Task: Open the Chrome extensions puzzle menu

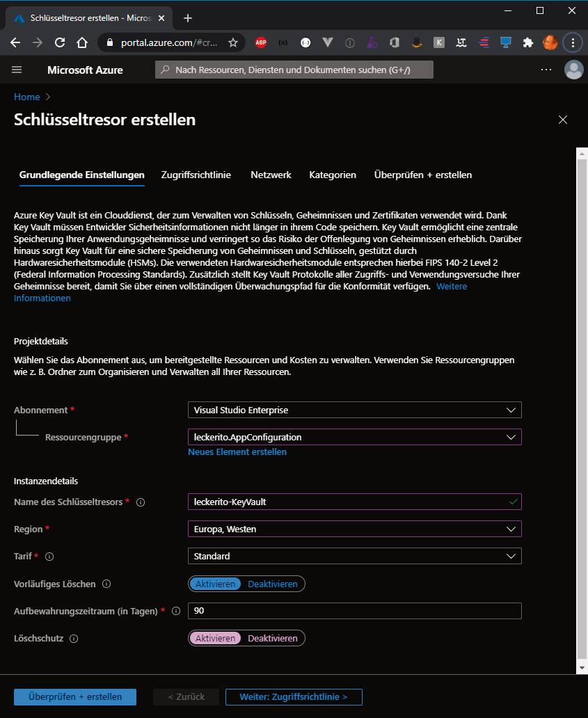Action: (x=528, y=42)
